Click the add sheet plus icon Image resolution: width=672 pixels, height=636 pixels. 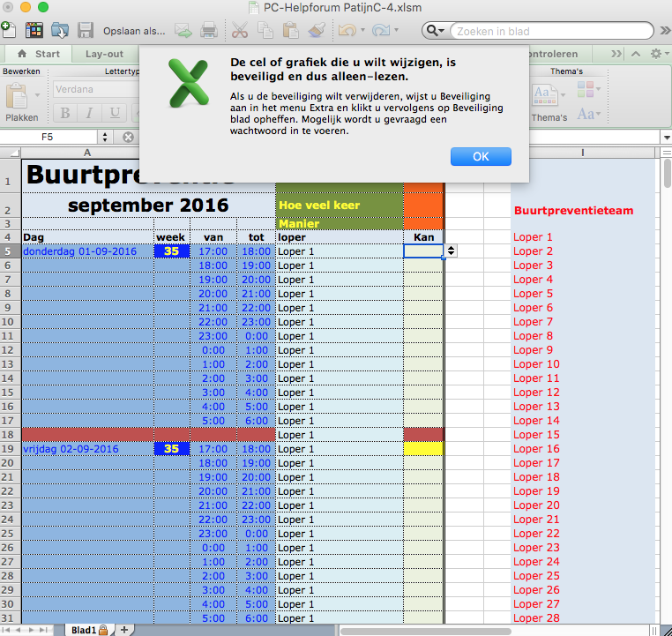tap(124, 630)
